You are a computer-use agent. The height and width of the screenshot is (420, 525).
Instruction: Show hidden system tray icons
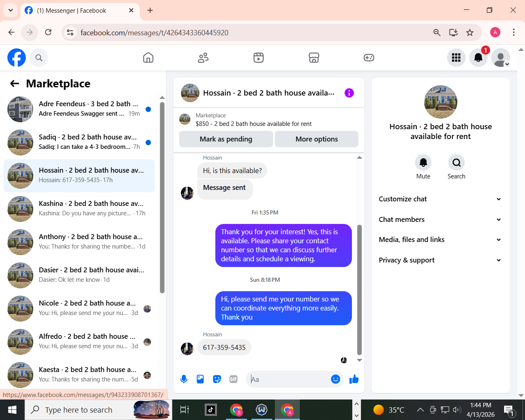tap(420, 410)
